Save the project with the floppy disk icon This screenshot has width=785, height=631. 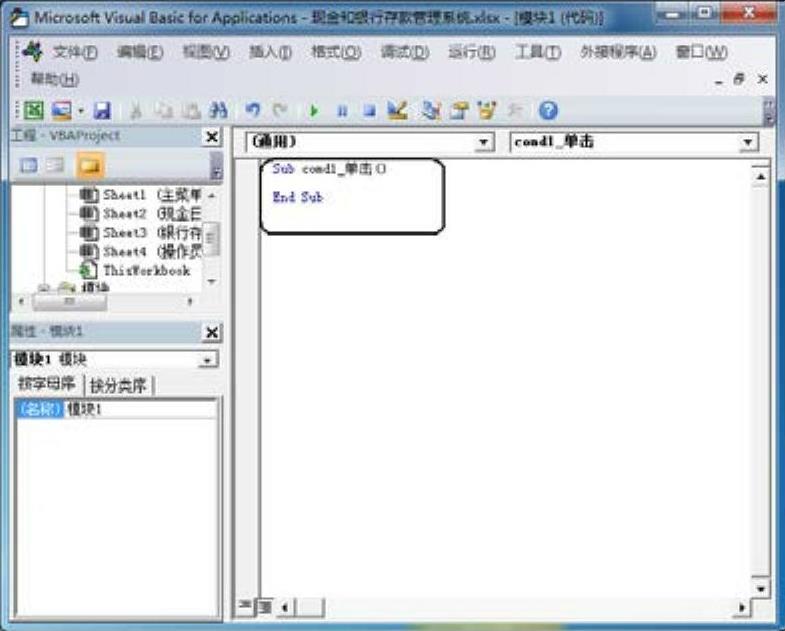(102, 110)
